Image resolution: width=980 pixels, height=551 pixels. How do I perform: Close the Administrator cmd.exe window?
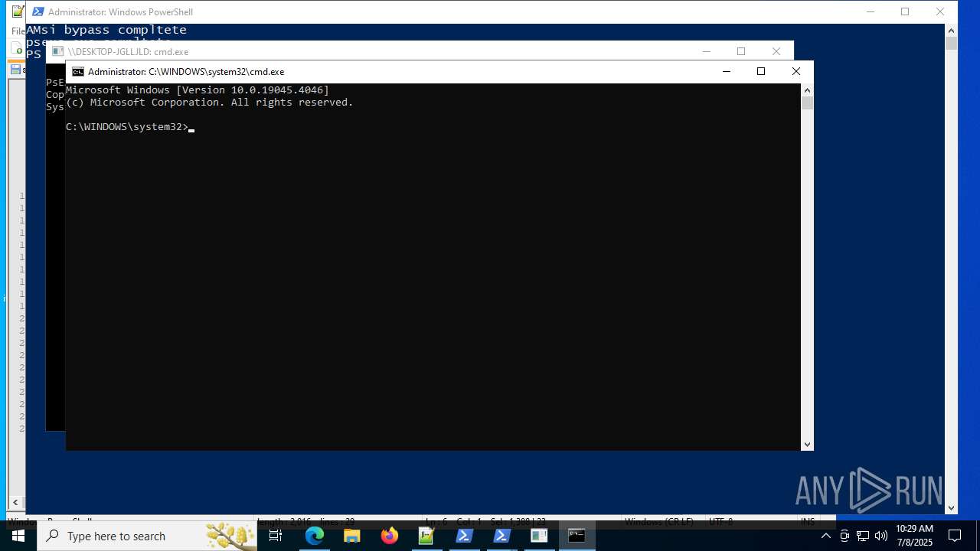(795, 71)
